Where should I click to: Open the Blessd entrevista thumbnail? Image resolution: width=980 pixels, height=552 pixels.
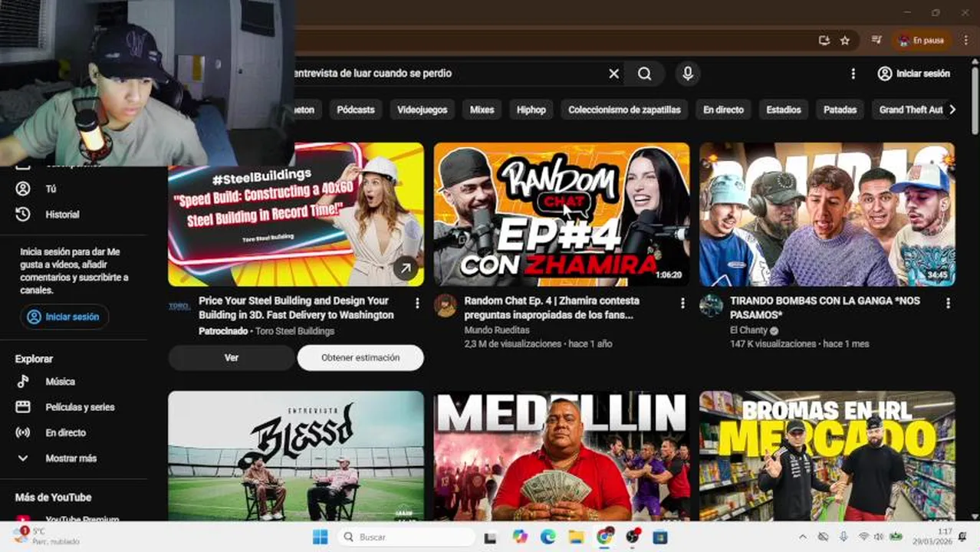(296, 456)
